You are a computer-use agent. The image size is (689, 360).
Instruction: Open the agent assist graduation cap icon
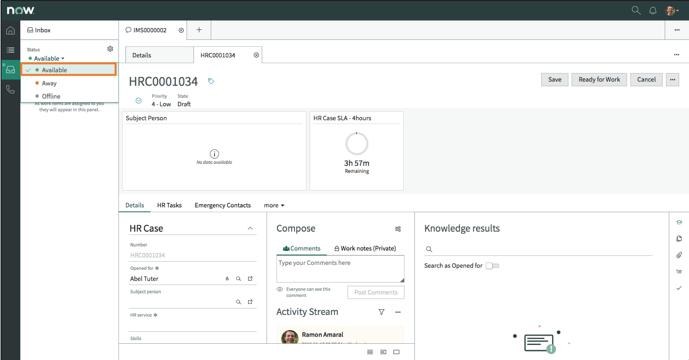click(679, 222)
